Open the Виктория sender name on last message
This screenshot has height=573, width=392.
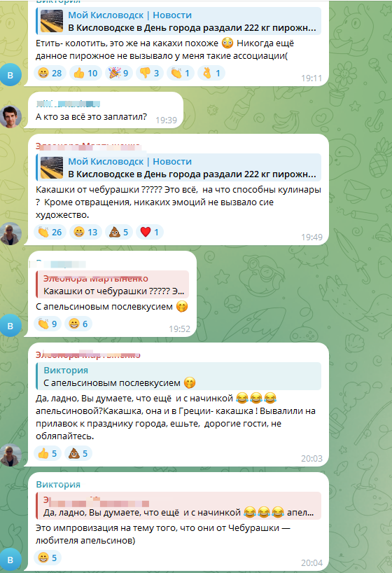58,484
